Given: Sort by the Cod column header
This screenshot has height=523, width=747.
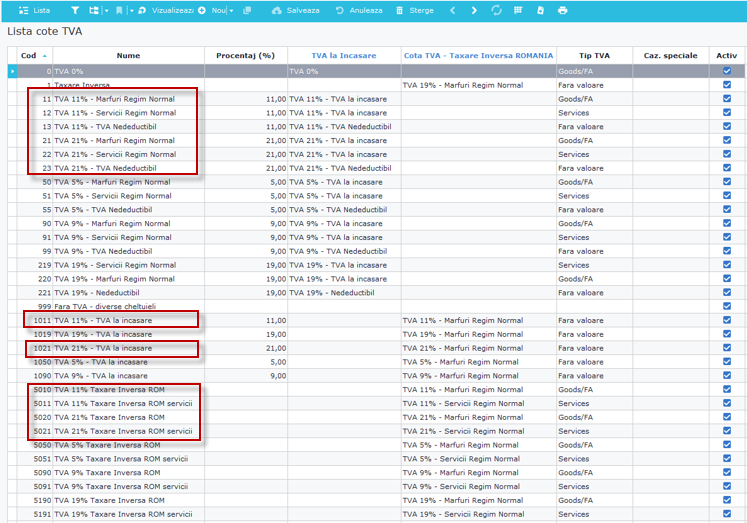Looking at the screenshot, I should [34, 56].
